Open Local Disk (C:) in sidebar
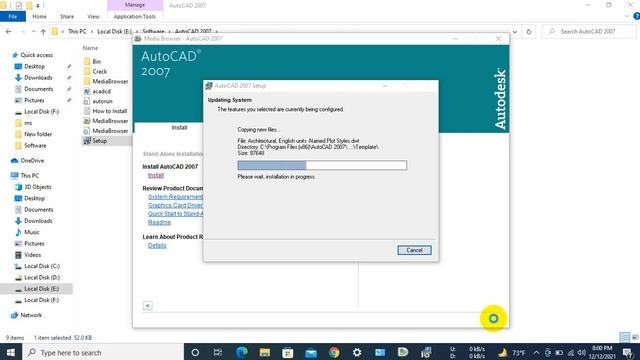The height and width of the screenshot is (360, 640). [x=42, y=266]
